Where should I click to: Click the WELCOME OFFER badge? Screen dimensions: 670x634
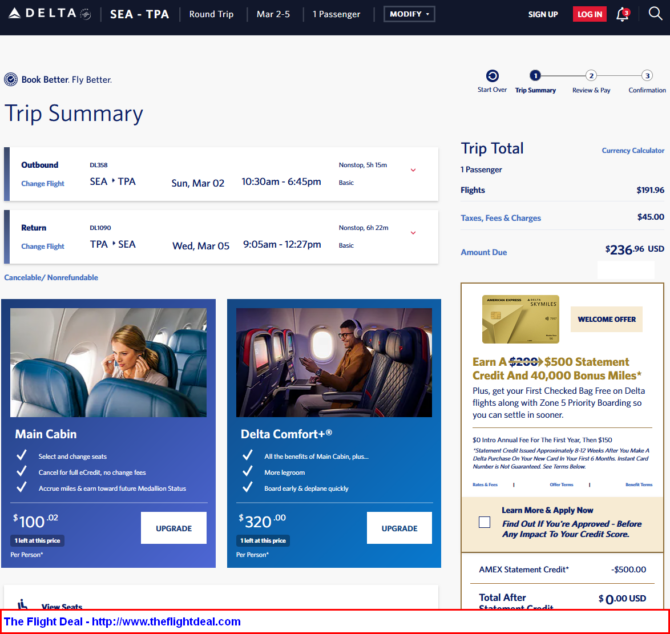606,319
